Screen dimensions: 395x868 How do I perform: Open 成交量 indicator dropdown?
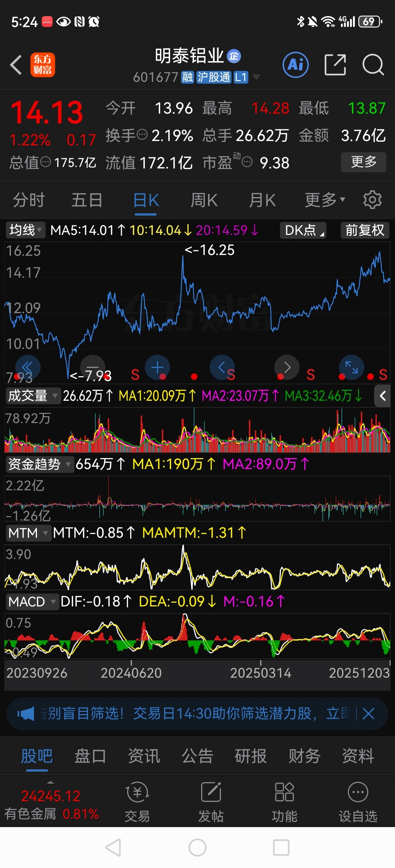tap(33, 396)
